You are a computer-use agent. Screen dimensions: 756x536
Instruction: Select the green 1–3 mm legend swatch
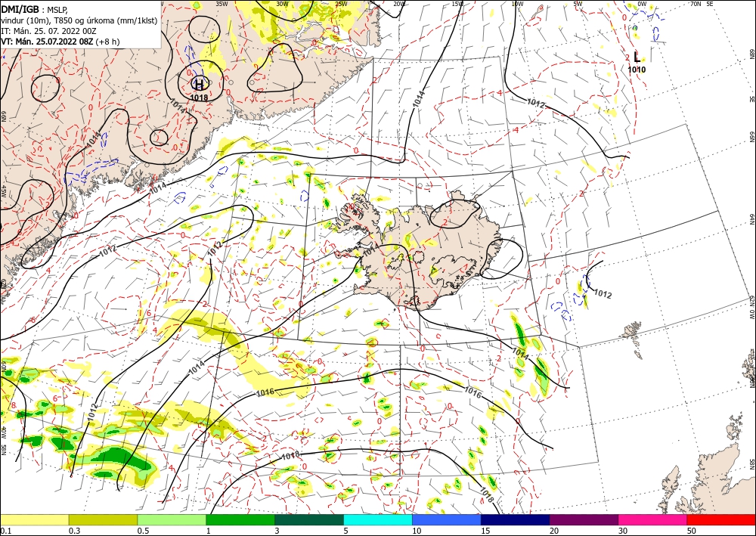click(x=240, y=519)
